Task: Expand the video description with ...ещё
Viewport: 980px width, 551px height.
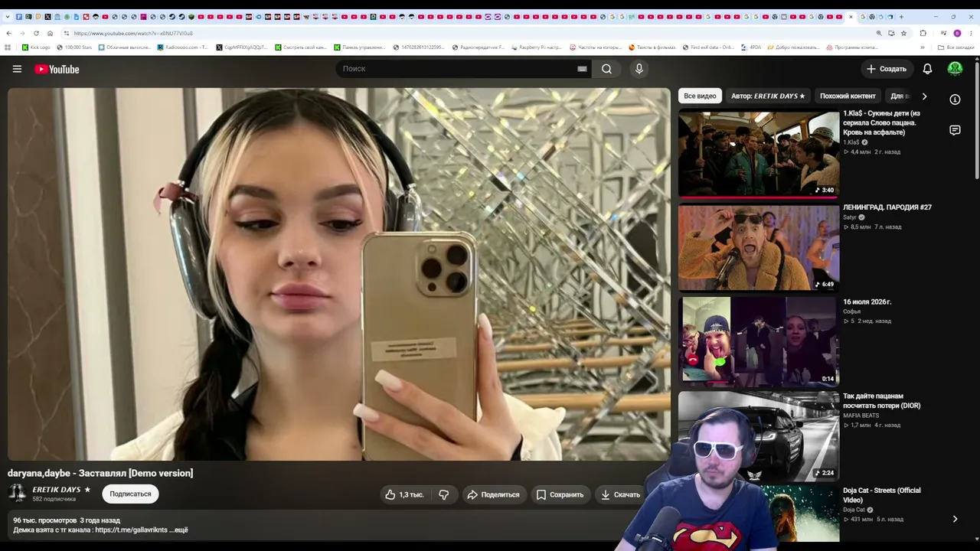Action: click(178, 530)
